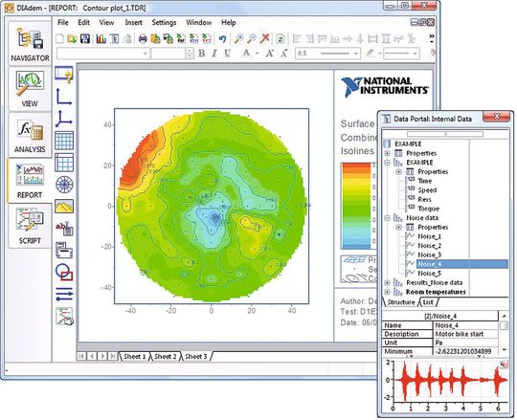517x420 pixels.
Task: Click the properties table scrollbar down arrow
Action: tap(504, 349)
